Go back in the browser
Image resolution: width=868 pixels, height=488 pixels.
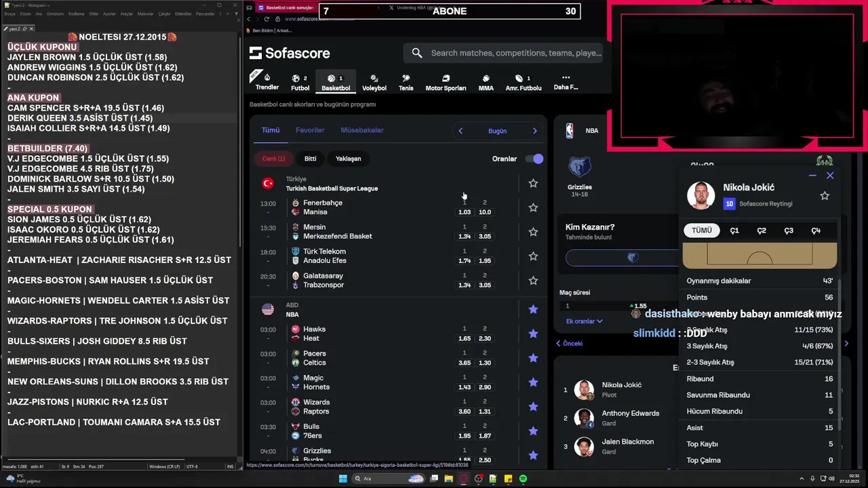[x=249, y=19]
